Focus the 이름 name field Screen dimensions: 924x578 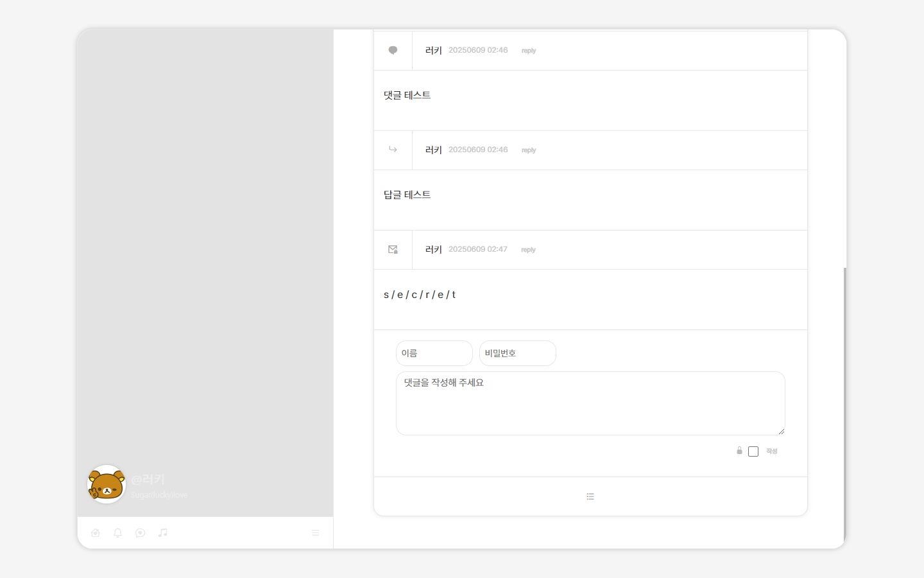434,353
